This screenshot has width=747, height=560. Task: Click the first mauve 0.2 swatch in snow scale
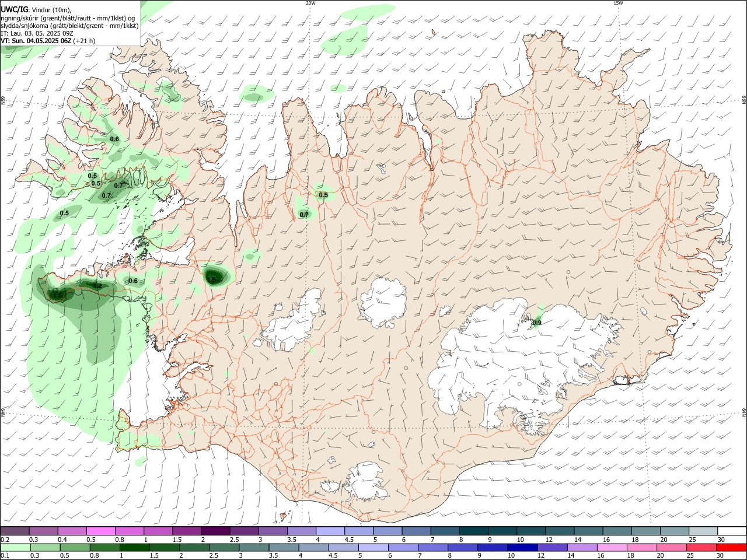coord(15,531)
